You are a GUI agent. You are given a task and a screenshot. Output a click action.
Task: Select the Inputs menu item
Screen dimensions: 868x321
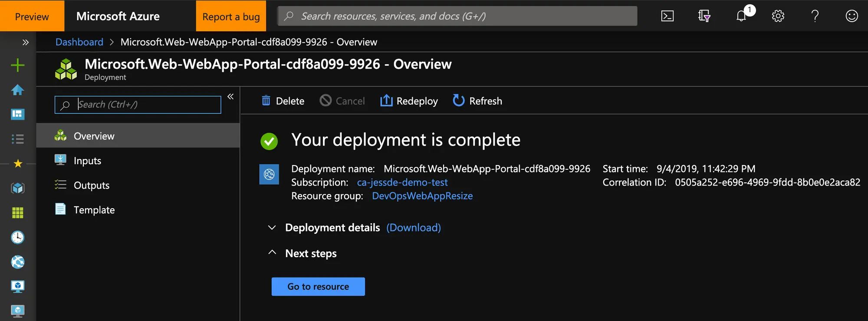87,161
